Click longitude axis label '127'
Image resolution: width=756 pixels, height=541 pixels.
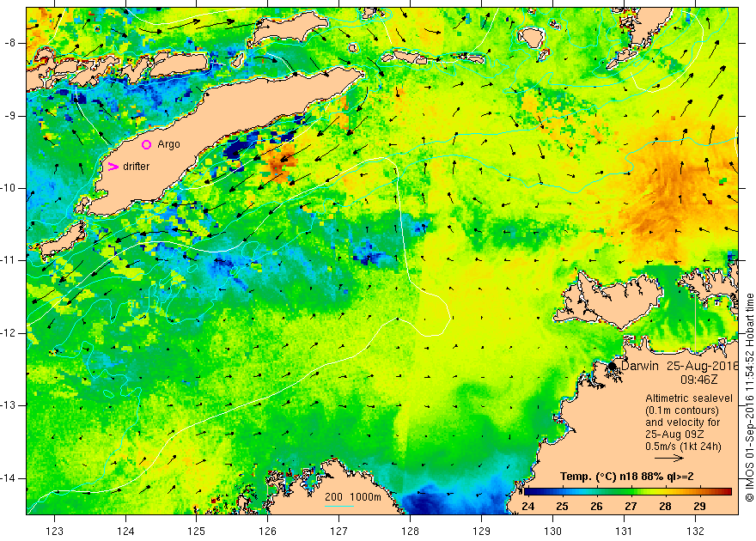point(339,531)
